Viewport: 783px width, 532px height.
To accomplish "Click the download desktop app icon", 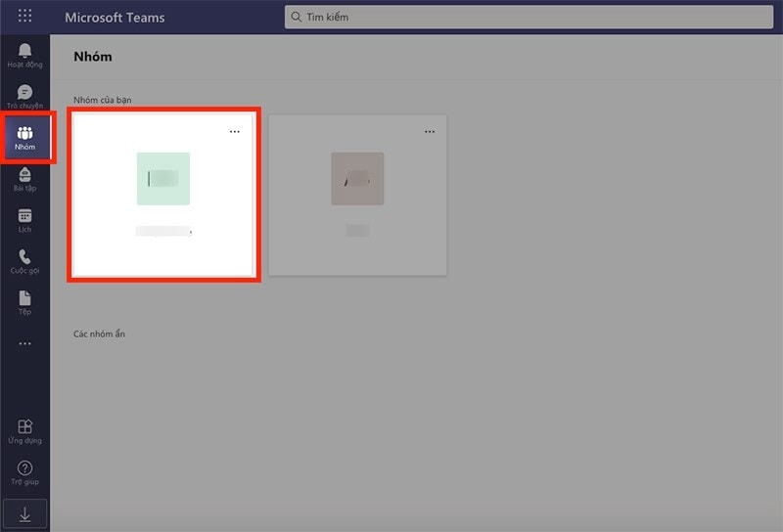I will point(24,512).
